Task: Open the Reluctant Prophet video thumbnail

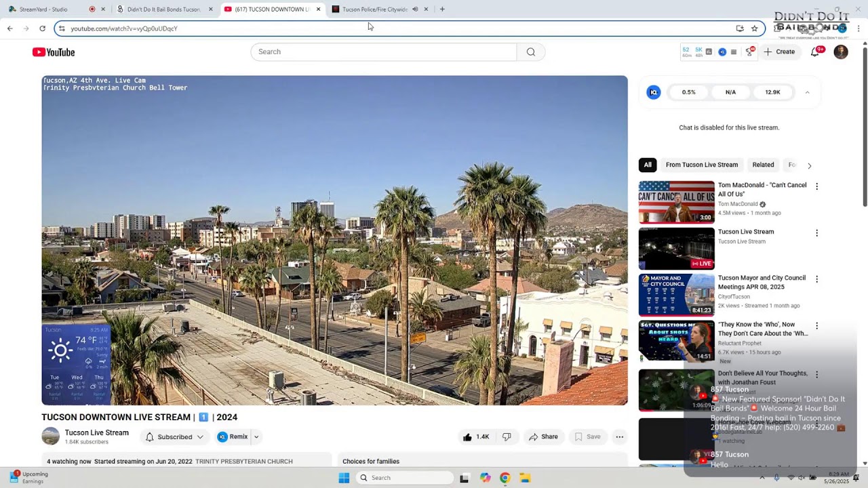Action: (x=677, y=342)
